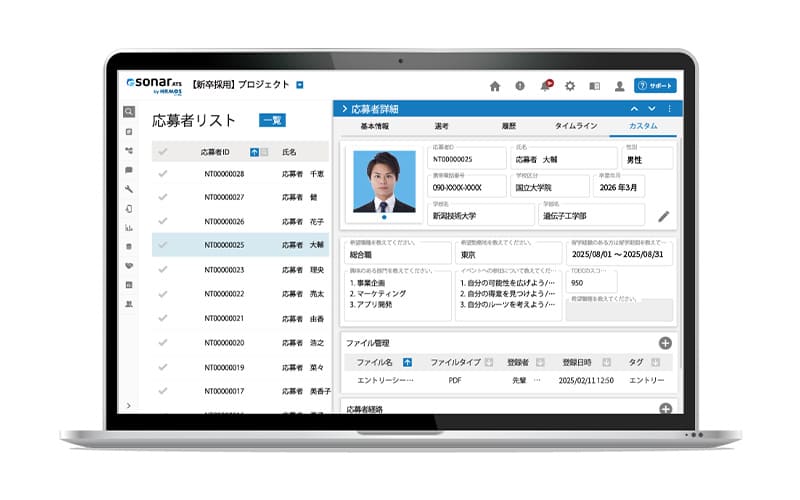Collapse the 応募者詳細 panel with its chevron
Screen dimensions: 800x500
coord(344,109)
